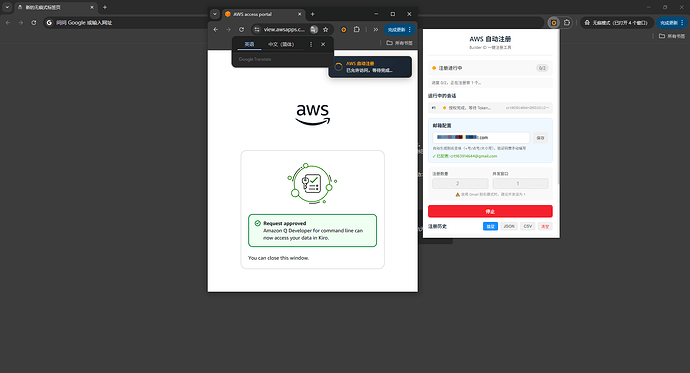Click JSON export button in 注册历史
690x373 pixels.
[x=509, y=226]
